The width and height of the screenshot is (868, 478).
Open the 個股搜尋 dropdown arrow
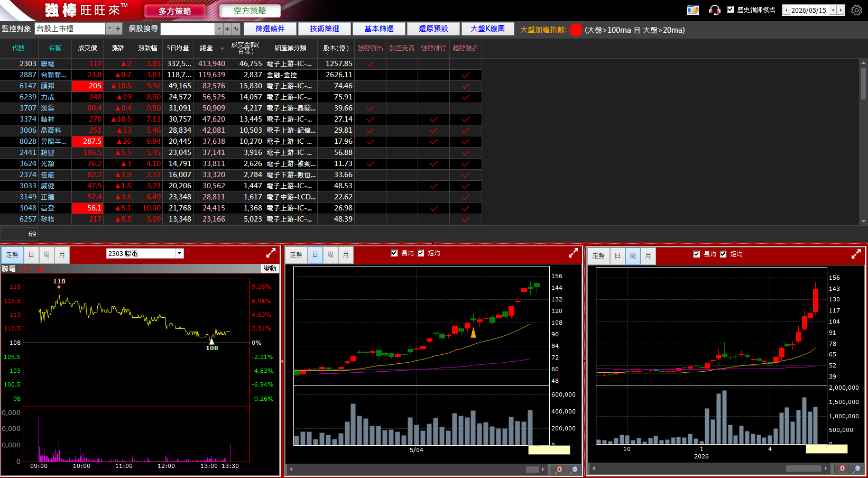tap(219, 29)
